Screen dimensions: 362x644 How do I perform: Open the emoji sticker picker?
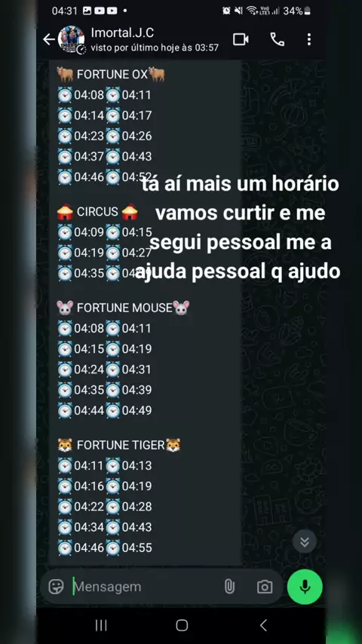coord(57,587)
